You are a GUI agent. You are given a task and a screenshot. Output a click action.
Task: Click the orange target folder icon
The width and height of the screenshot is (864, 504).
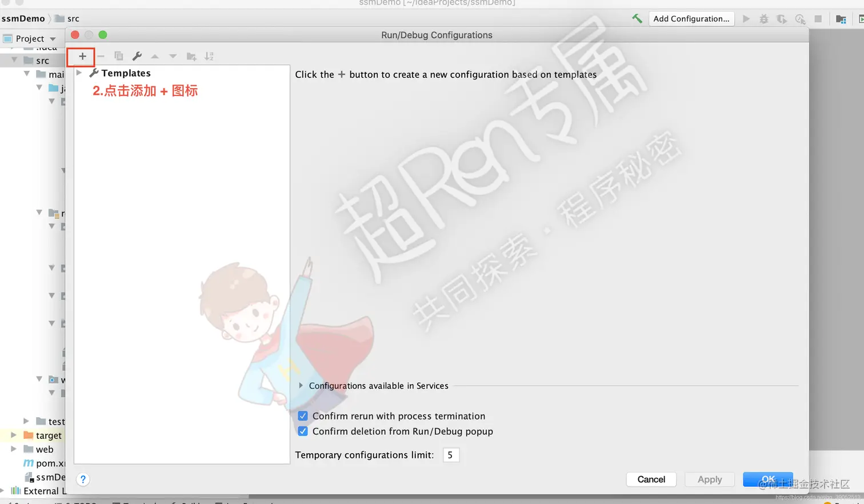(x=28, y=435)
